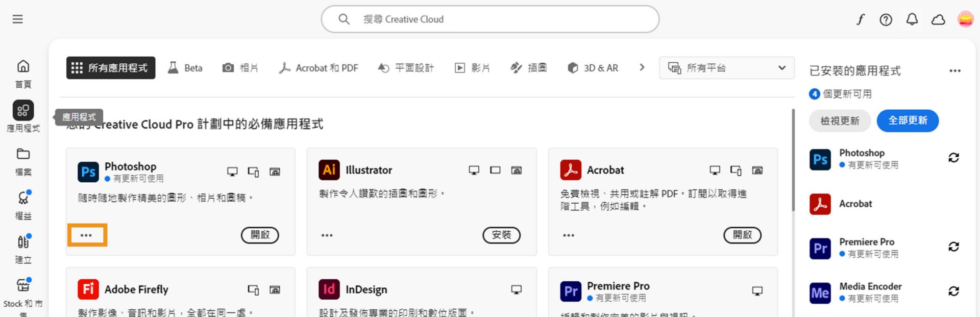Switch to the 平面設計 tab

[x=406, y=68]
